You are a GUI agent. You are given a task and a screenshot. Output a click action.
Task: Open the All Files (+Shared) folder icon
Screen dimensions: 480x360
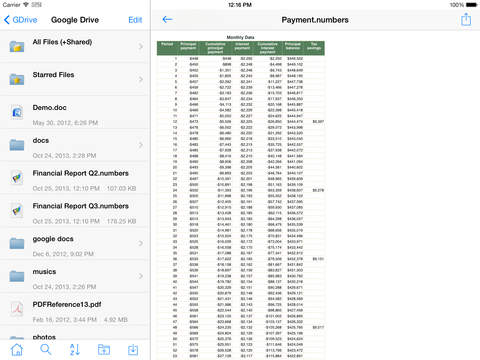(x=17, y=46)
